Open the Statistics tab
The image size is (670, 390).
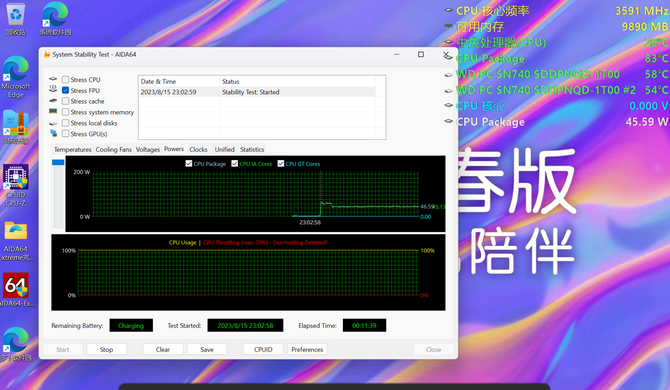(x=252, y=150)
